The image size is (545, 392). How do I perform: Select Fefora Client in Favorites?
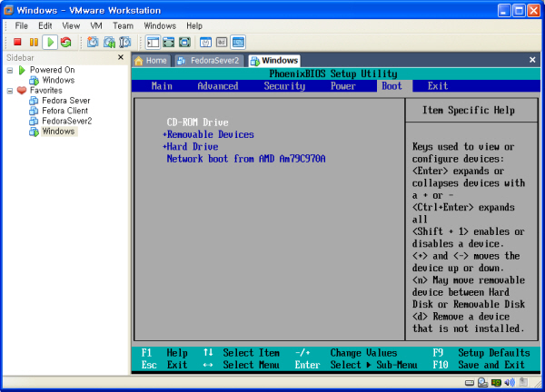coord(64,111)
